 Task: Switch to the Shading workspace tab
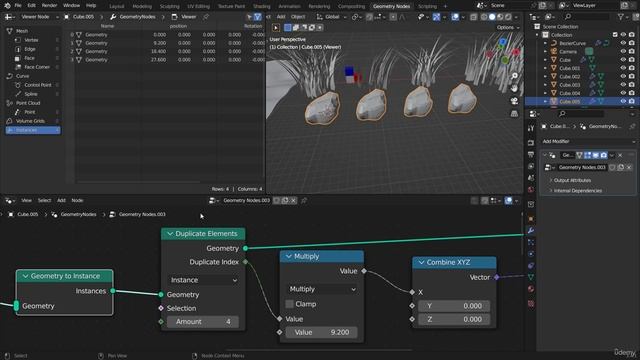coord(262,6)
